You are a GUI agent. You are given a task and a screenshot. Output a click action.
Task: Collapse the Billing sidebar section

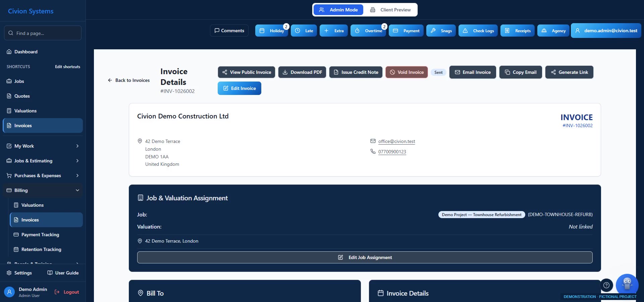[43, 190]
